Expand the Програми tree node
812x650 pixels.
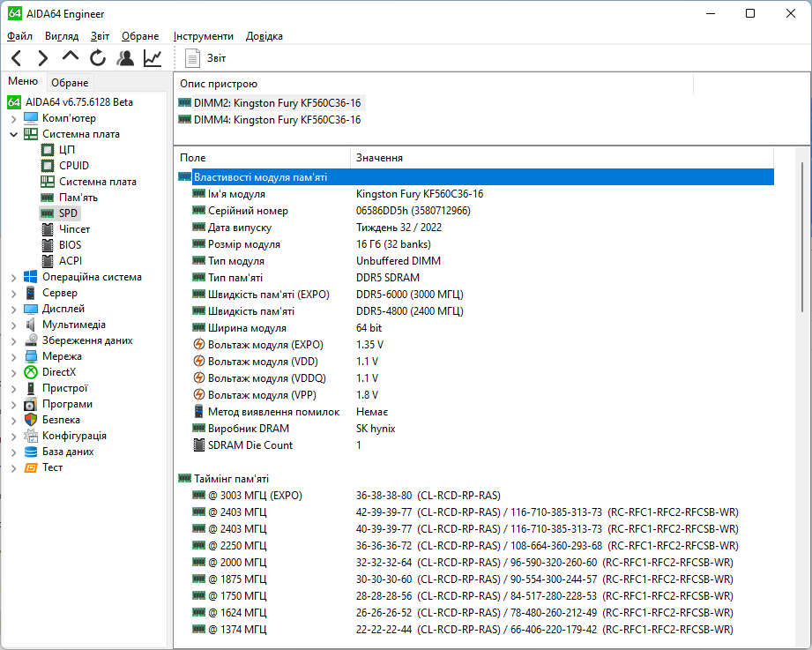[x=13, y=405]
